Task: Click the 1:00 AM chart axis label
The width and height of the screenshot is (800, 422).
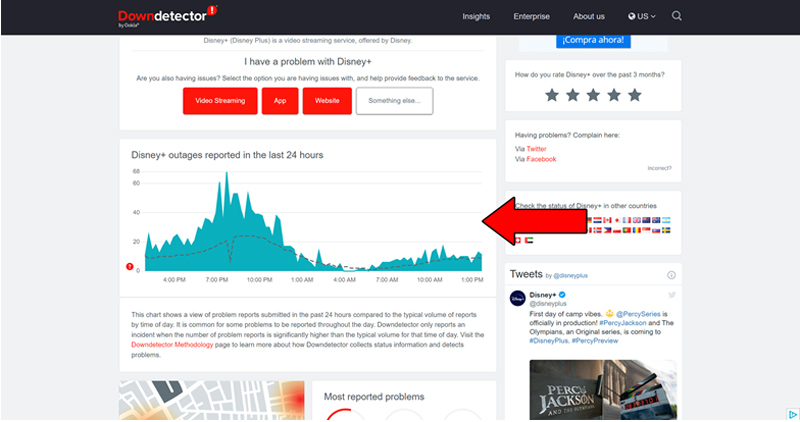Action: click(302, 280)
